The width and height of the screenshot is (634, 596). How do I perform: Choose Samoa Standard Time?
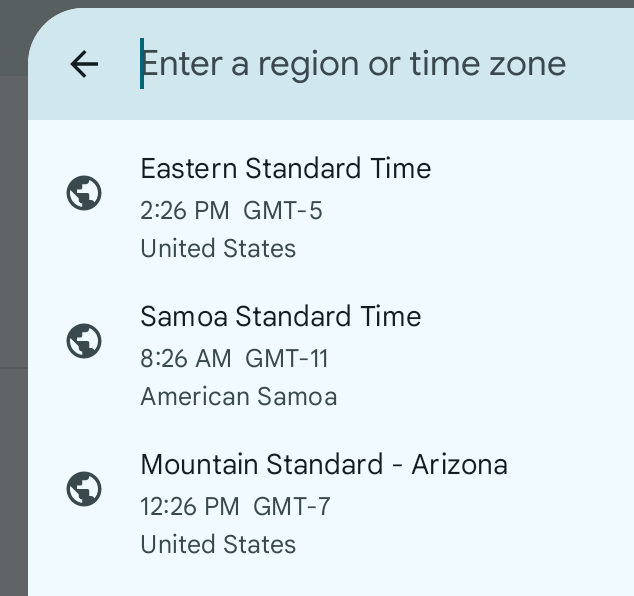click(281, 317)
